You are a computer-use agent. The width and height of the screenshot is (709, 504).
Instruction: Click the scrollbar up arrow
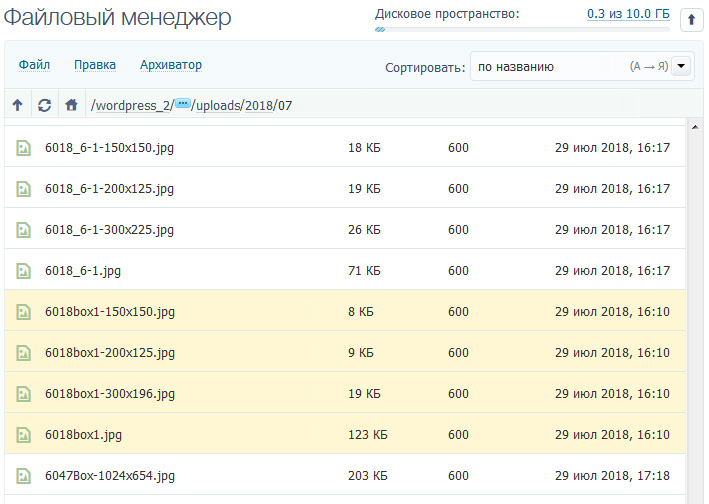695,127
